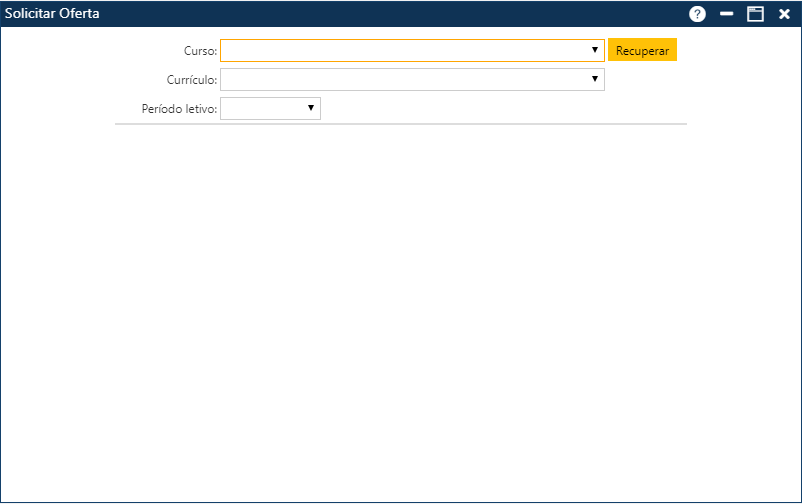Click the empty title bar area

pos(400,14)
